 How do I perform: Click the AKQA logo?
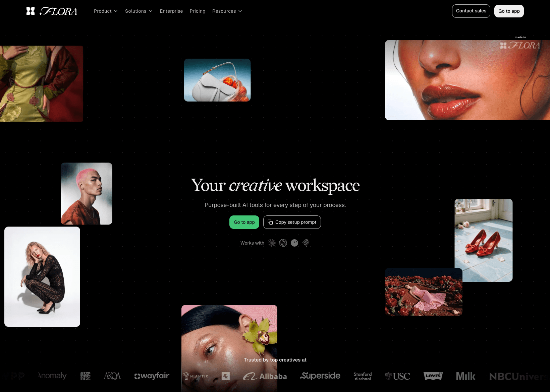[x=112, y=376]
